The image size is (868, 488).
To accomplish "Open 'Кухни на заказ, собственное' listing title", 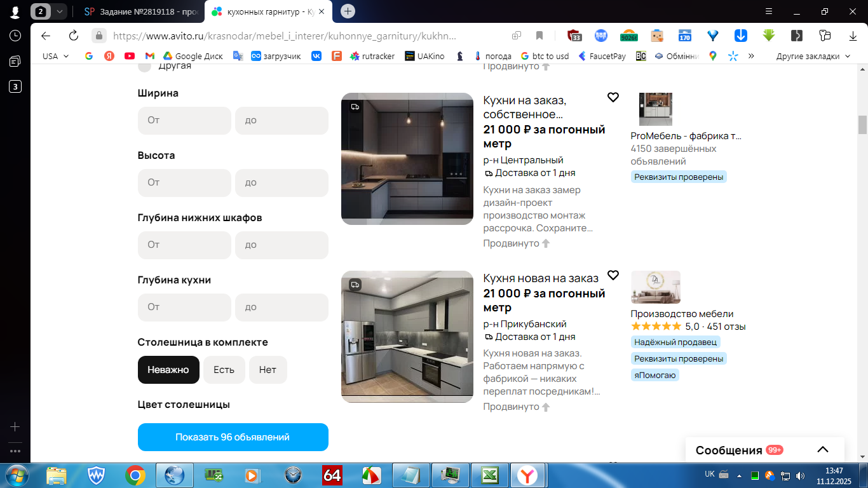I will click(524, 107).
